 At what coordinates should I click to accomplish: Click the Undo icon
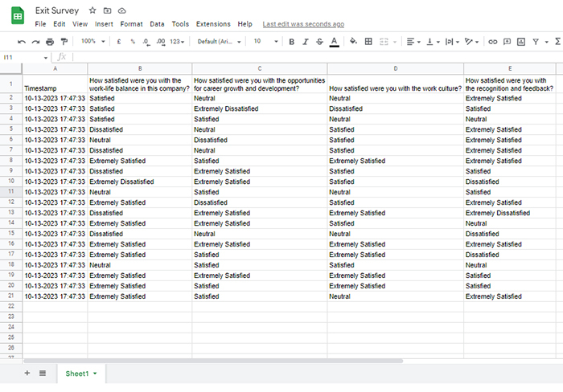[x=22, y=42]
